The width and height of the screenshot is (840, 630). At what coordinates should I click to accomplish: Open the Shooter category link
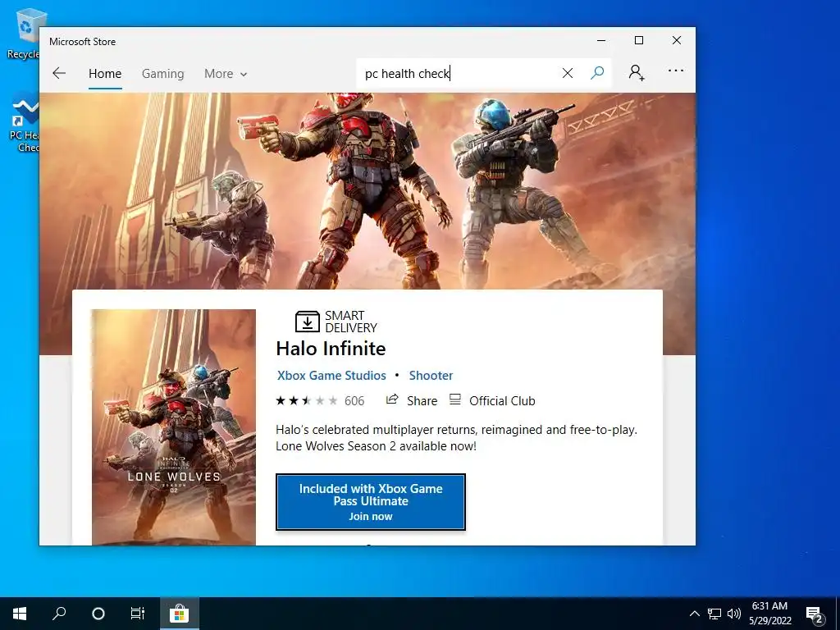pos(431,376)
